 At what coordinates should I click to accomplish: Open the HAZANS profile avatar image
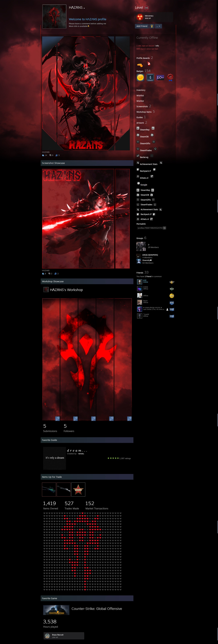click(54, 17)
